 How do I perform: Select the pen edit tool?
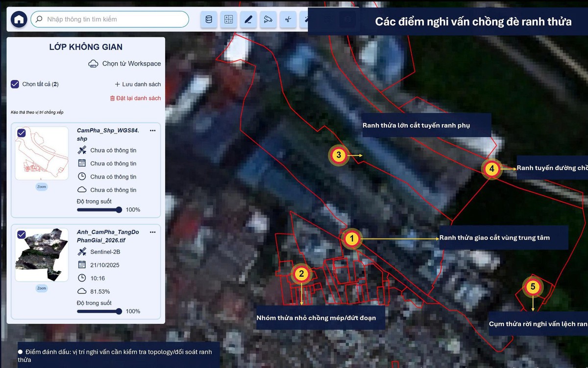tap(248, 20)
